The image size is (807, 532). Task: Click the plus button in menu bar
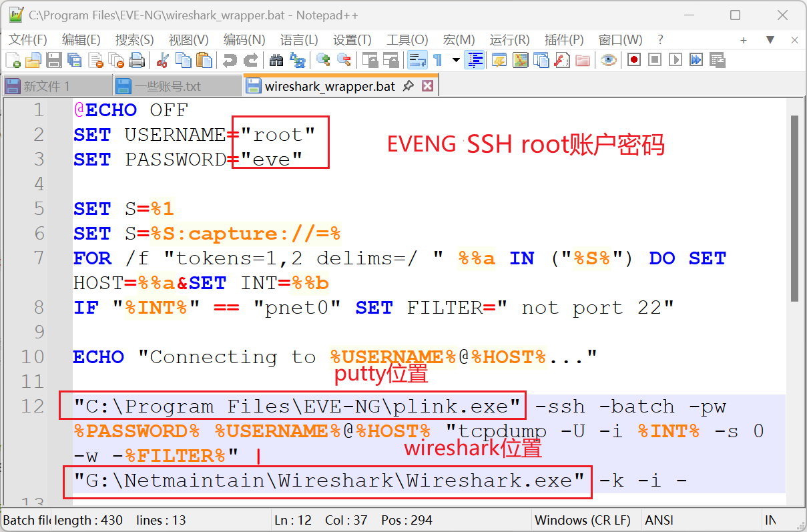click(744, 40)
